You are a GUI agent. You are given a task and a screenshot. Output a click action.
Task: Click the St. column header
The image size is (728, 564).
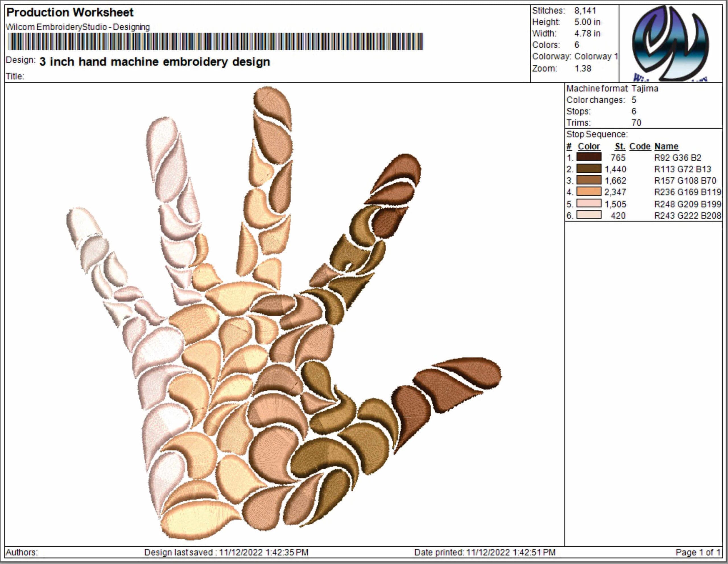click(x=620, y=147)
